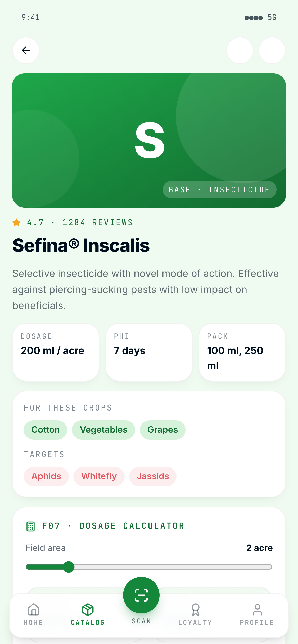Select the Vegetables crop chip
Image resolution: width=298 pixels, height=644 pixels.
[103, 430]
